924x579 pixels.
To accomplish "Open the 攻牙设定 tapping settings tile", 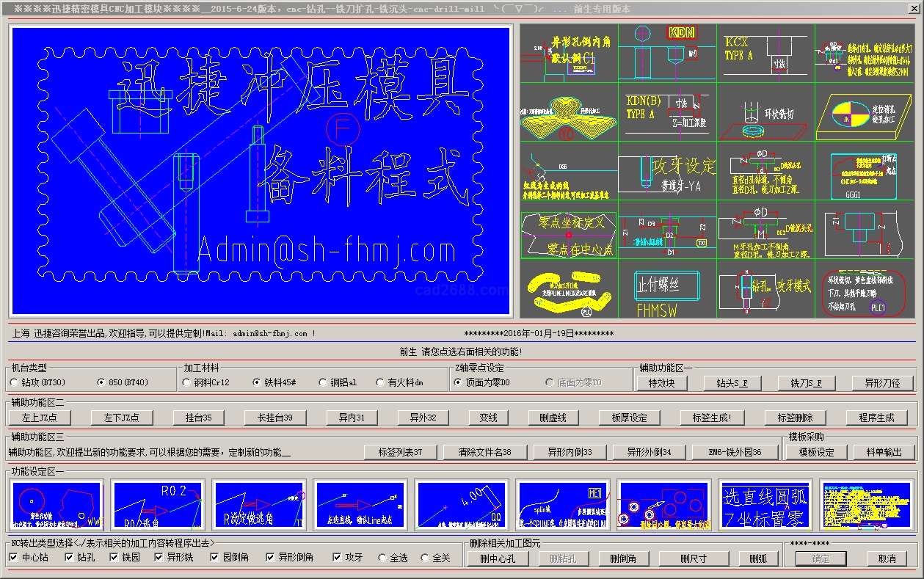I will pos(666,172).
